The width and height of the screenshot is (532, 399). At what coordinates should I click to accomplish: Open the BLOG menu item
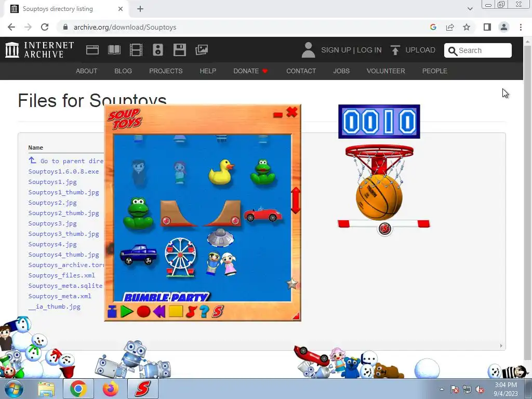(x=123, y=71)
